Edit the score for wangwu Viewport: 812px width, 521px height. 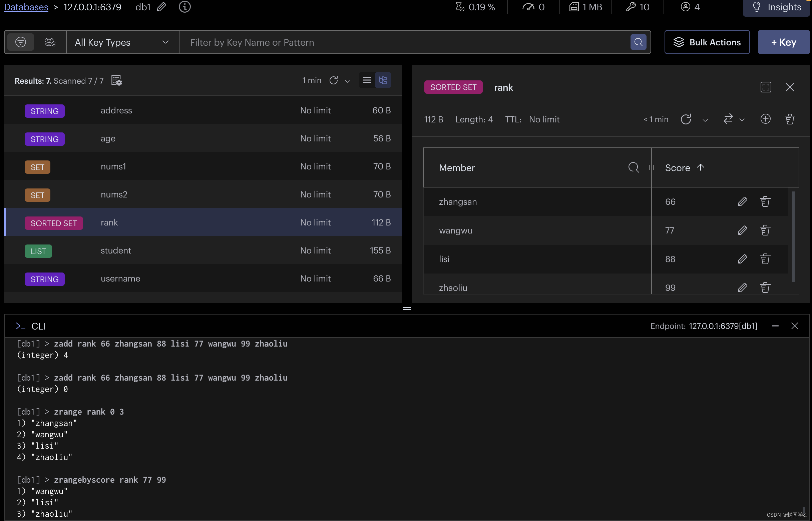click(742, 230)
